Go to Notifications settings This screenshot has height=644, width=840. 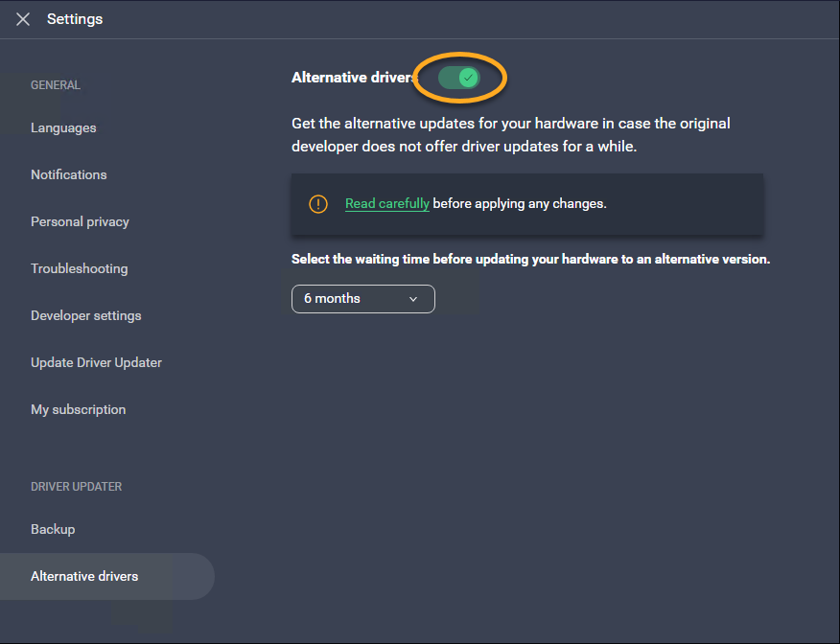[x=69, y=175]
